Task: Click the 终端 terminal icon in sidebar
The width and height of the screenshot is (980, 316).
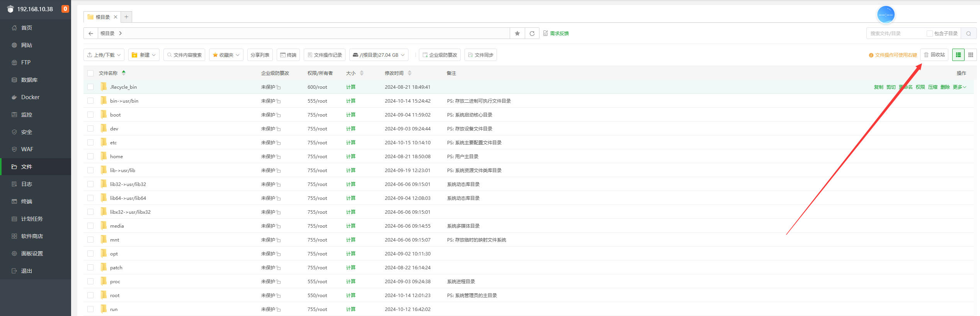Action: tap(14, 201)
